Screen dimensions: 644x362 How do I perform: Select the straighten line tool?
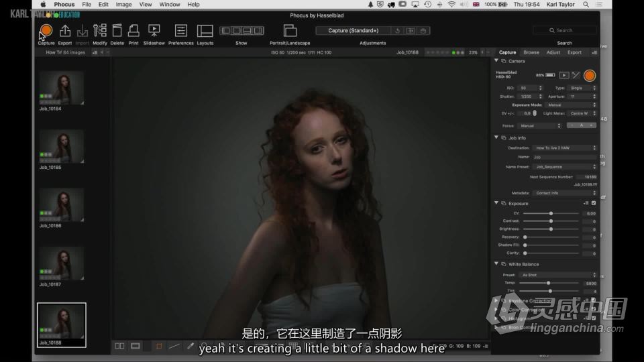point(174,346)
